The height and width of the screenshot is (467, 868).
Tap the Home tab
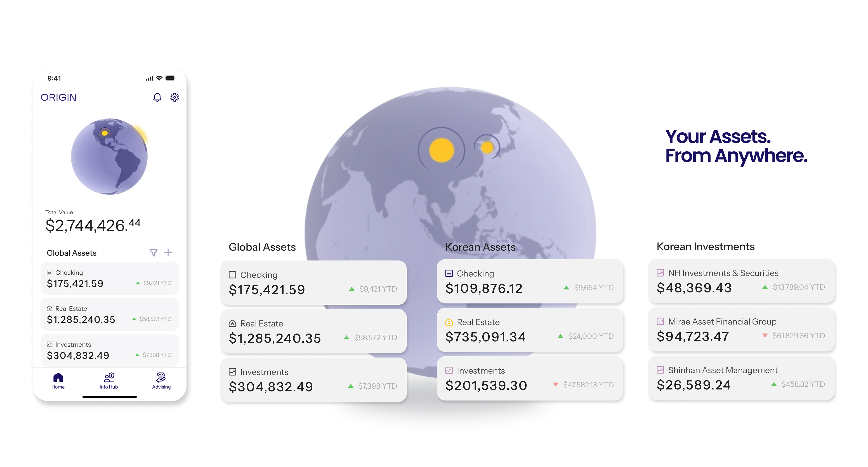point(58,381)
